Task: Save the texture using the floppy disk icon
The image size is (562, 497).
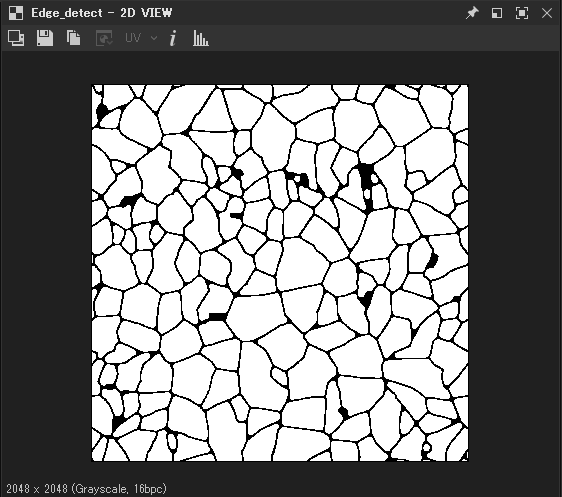Action: 45,38
